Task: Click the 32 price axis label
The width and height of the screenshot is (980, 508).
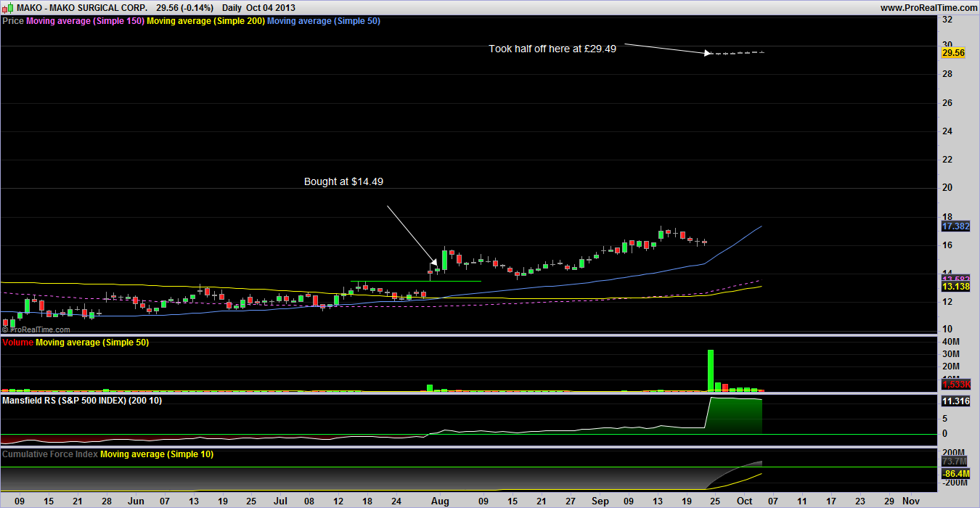Action: pos(947,20)
